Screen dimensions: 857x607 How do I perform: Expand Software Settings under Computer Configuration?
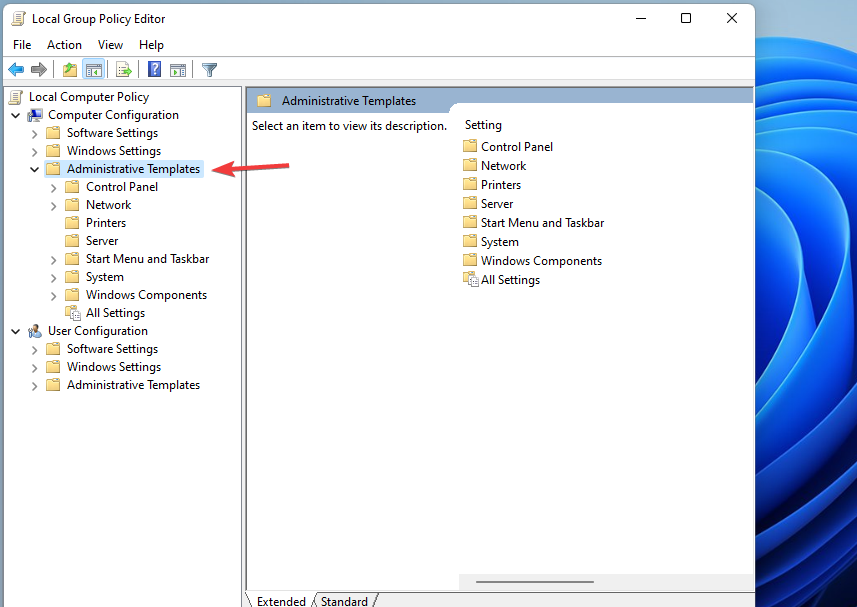[x=34, y=134]
